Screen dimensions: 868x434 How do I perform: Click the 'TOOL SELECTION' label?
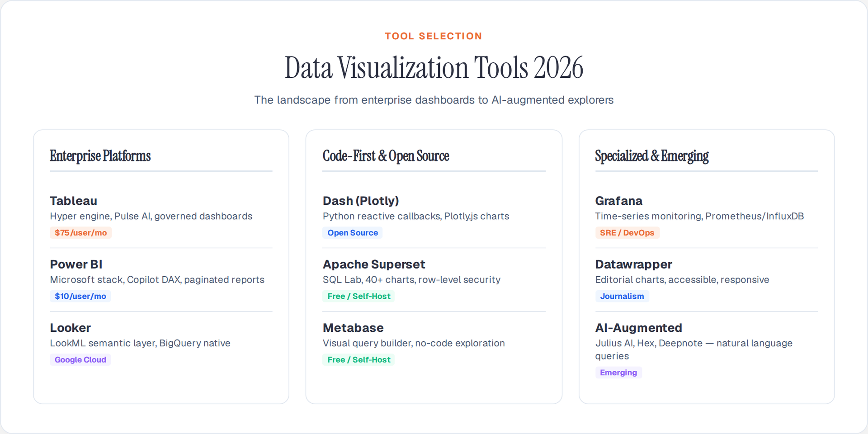click(x=434, y=36)
